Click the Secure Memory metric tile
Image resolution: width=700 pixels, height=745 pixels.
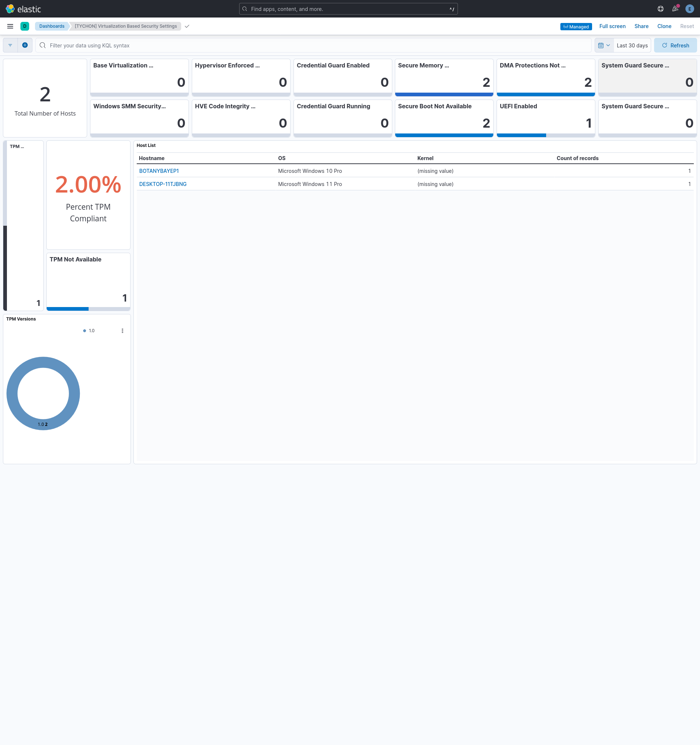pyautogui.click(x=444, y=78)
